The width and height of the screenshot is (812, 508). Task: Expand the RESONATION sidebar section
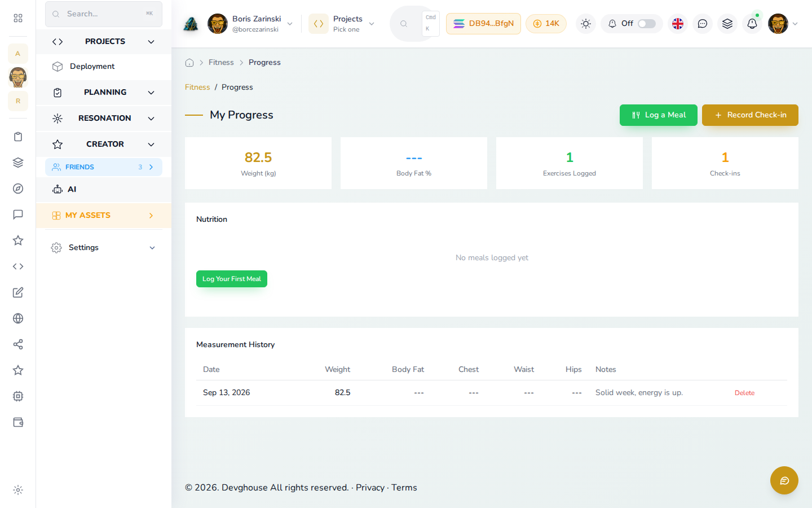click(x=104, y=118)
